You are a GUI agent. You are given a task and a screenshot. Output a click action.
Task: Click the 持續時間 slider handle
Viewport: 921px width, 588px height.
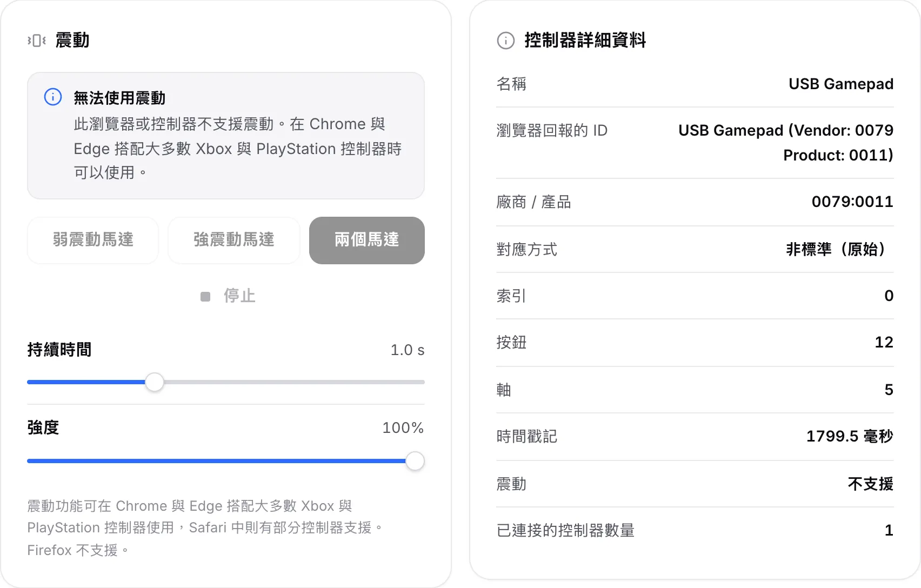click(x=155, y=382)
